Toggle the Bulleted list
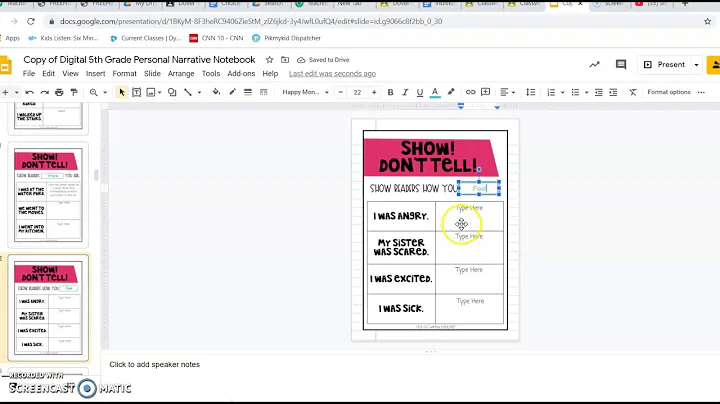This screenshot has width=720, height=404. [575, 92]
